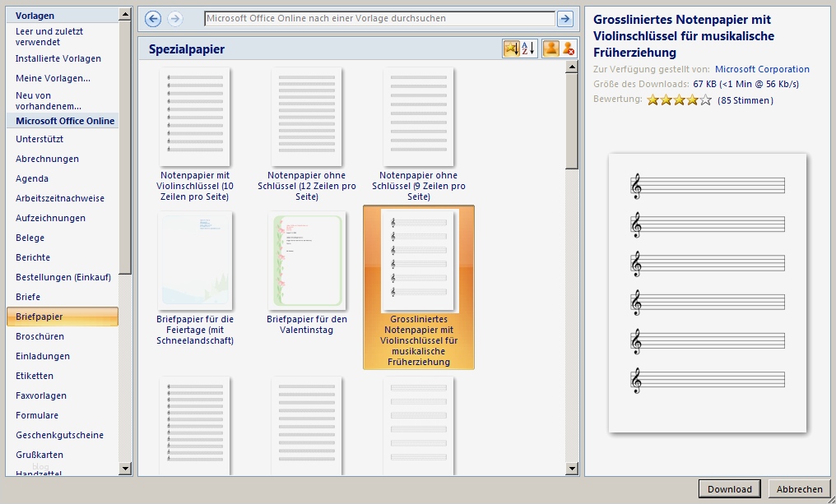Click the category list scrollbar down arrow
Viewport: 836px width, 504px height.
(125, 469)
